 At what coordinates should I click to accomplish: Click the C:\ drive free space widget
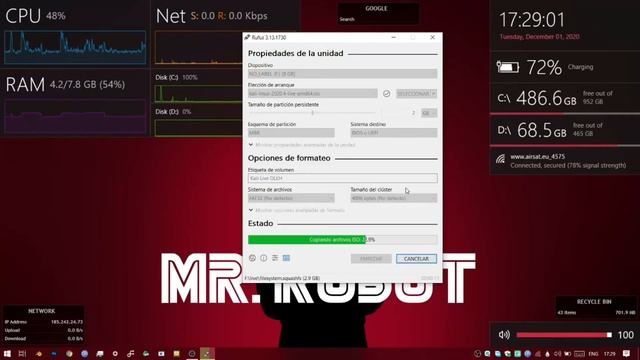click(x=565, y=98)
